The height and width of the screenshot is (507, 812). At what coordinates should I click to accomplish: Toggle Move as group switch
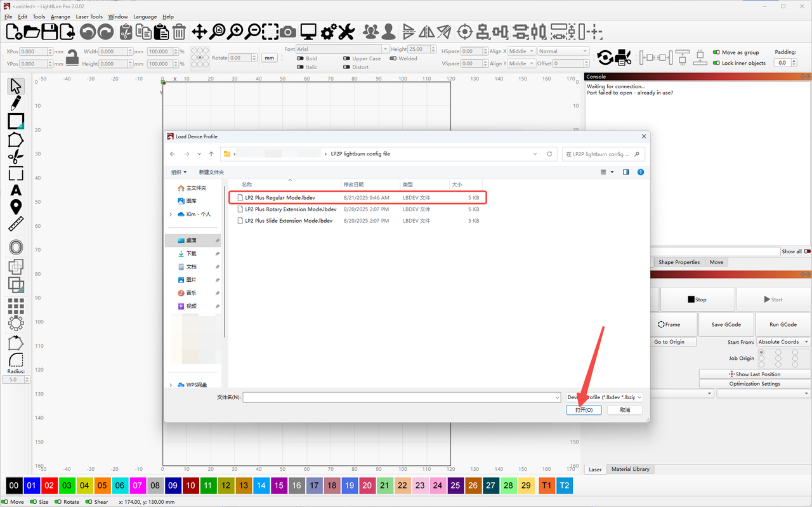coord(716,53)
